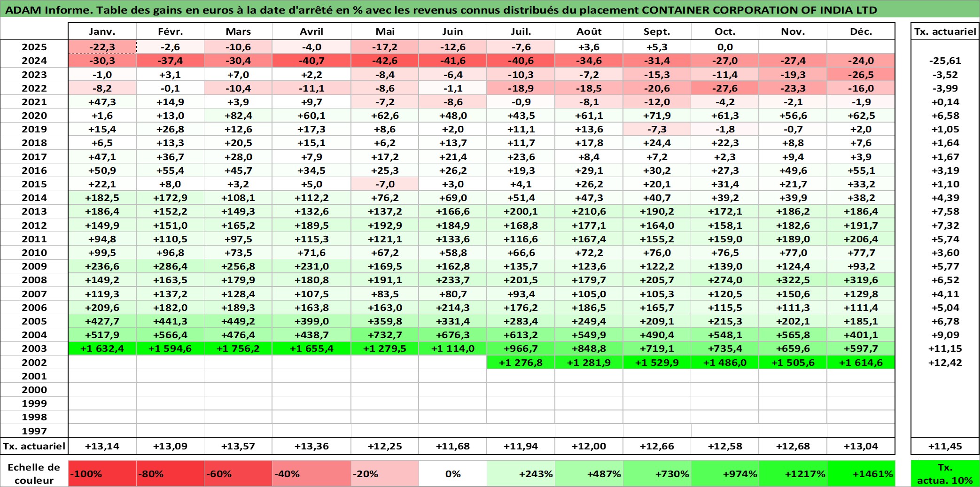Select the 2003 year row label
This screenshot has height=487, width=980.
pyautogui.click(x=34, y=348)
